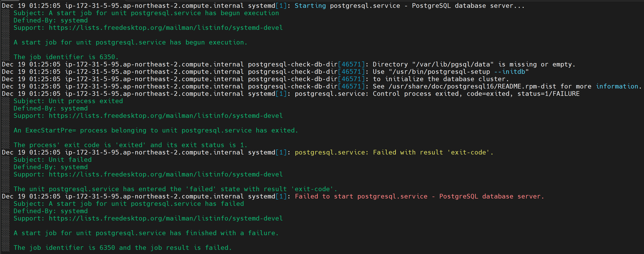Viewport: 644px width, 254px height.
Task: Click 'Defined-By: systemd' under 'Subject: Unit failed'
Action: [51, 167]
